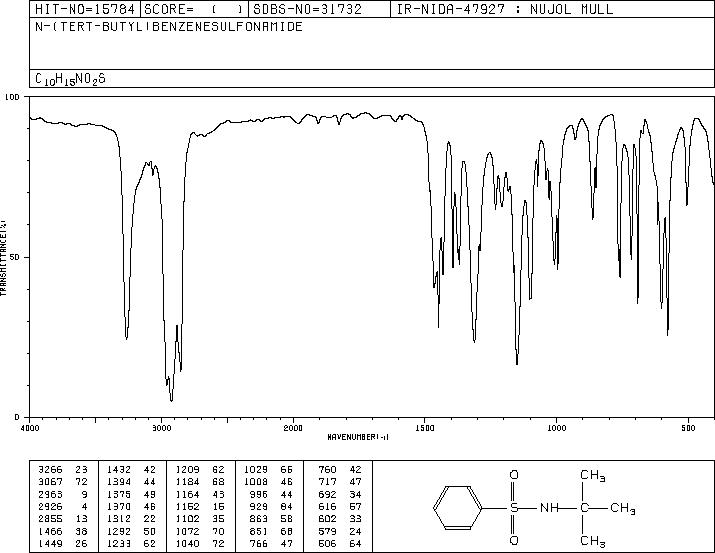Click the 2000 wavenumber axis label

[x=293, y=428]
